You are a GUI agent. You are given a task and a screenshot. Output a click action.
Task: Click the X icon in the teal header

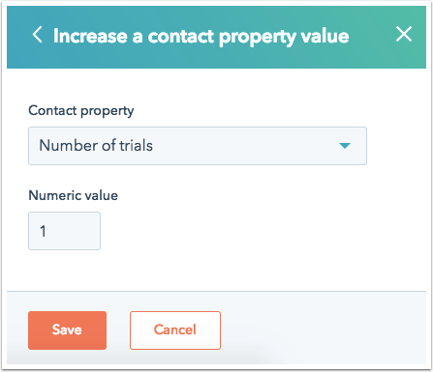coord(404,34)
